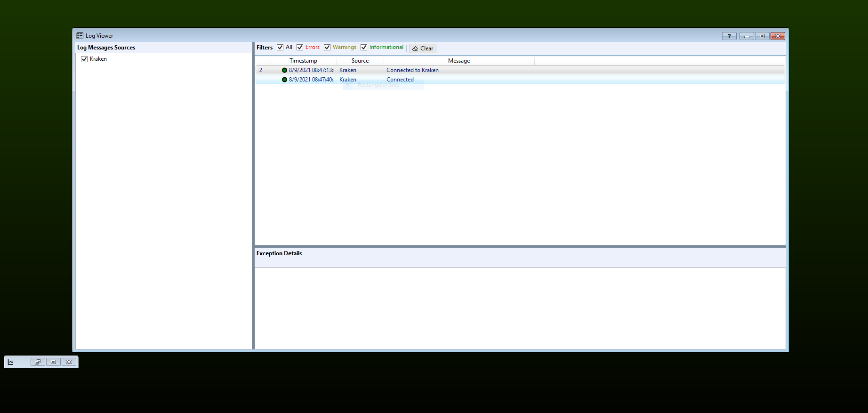Click the Log Viewer title bar icon
The height and width of the screenshot is (413, 868).
click(x=80, y=36)
